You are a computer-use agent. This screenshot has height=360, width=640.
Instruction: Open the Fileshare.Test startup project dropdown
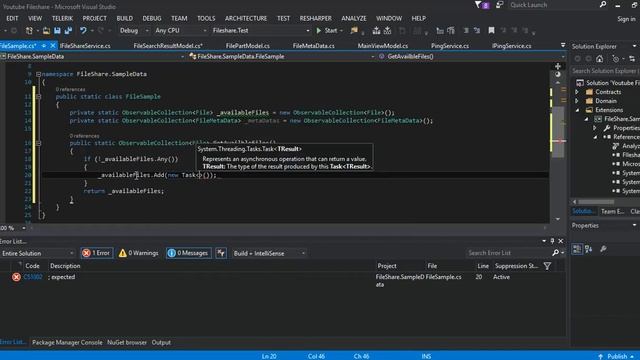point(261,31)
